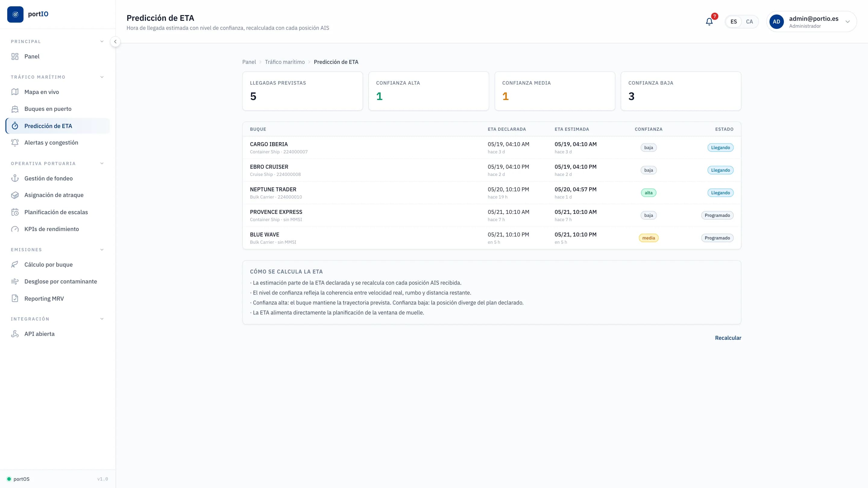
Task: Click the Planificación de escalas calendar icon
Action: [15, 212]
